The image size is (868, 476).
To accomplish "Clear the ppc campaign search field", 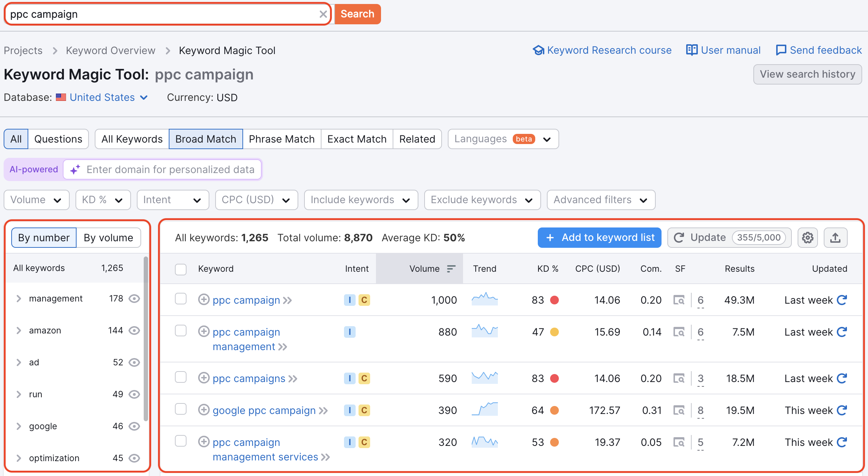I will [x=323, y=14].
